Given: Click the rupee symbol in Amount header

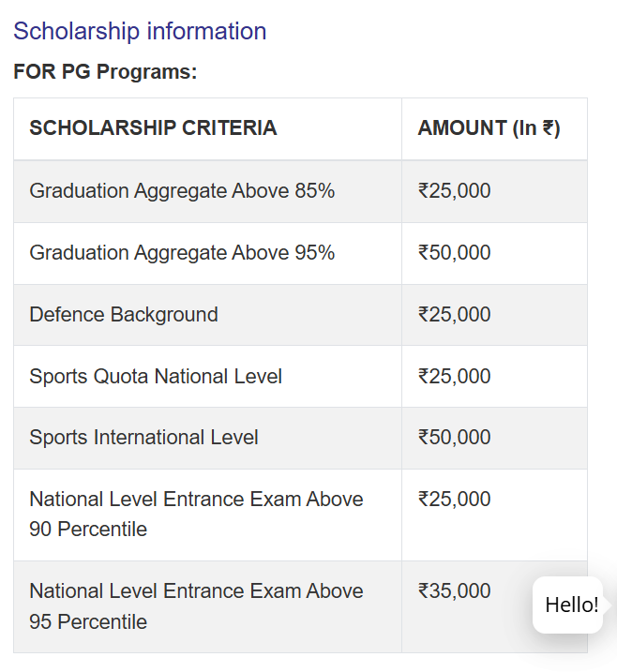Looking at the screenshot, I should coord(548,128).
